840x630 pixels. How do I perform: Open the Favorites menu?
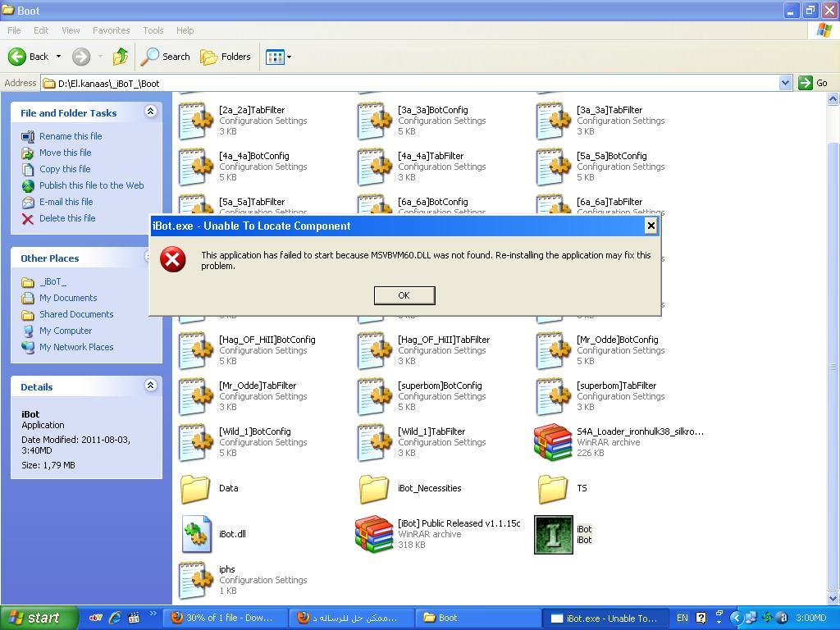click(111, 30)
